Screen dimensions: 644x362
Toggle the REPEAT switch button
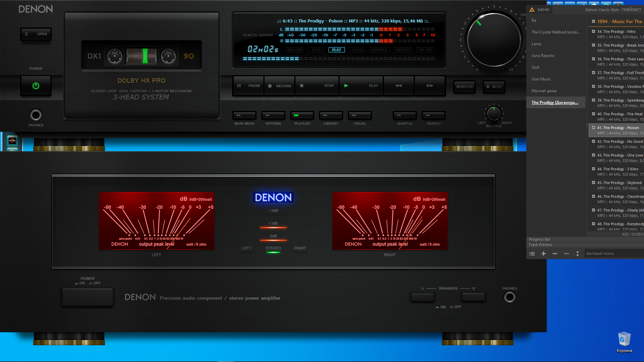pos(434,115)
